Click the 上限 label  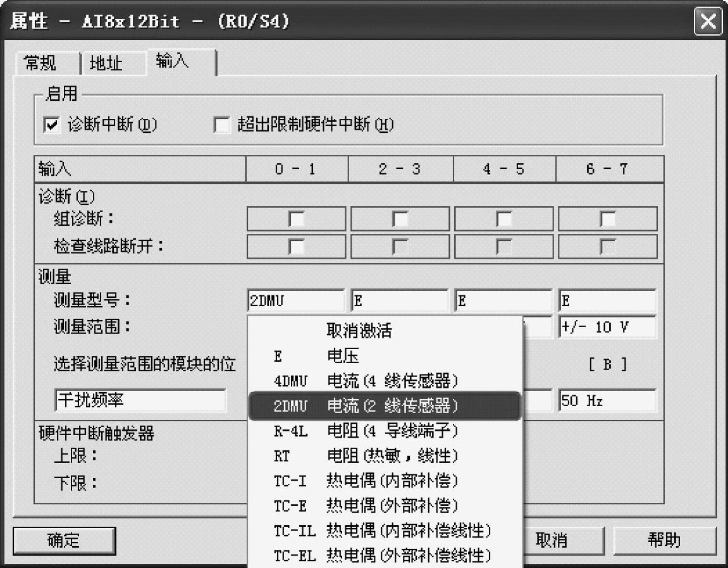pos(75,455)
